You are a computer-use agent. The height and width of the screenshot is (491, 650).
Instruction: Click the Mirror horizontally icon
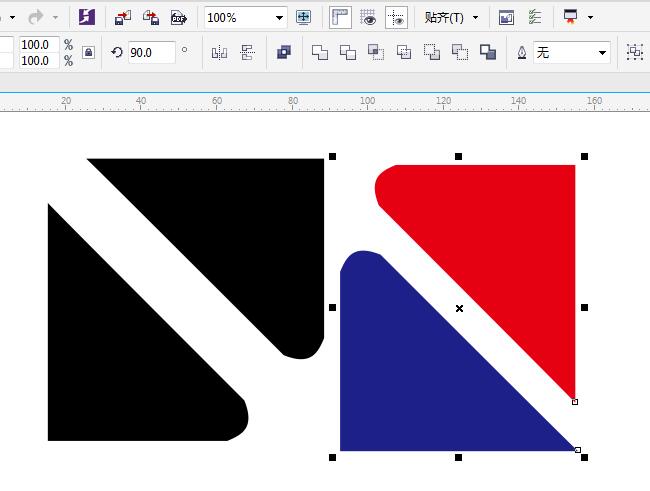[x=219, y=53]
